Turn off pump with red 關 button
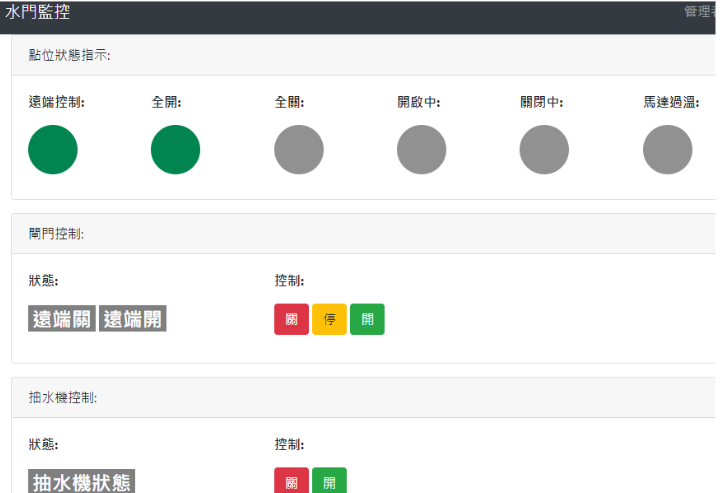The image size is (722, 493). pos(291,482)
